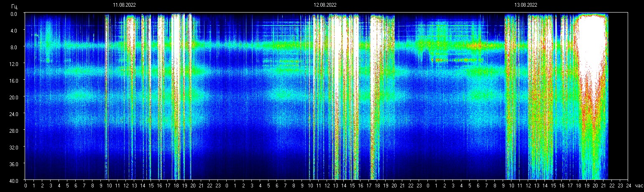The height and width of the screenshot is (192, 644).
Task: Click the date label 13.08.2022
Action: click(x=526, y=5)
